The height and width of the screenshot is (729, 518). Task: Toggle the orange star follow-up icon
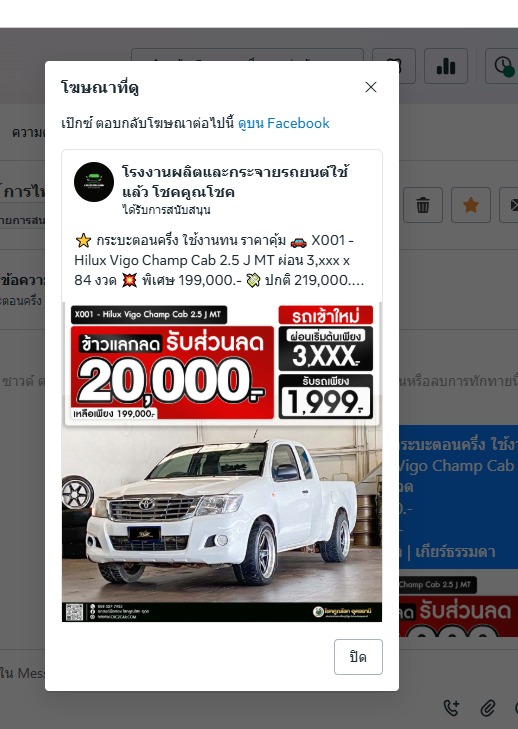[x=471, y=205]
